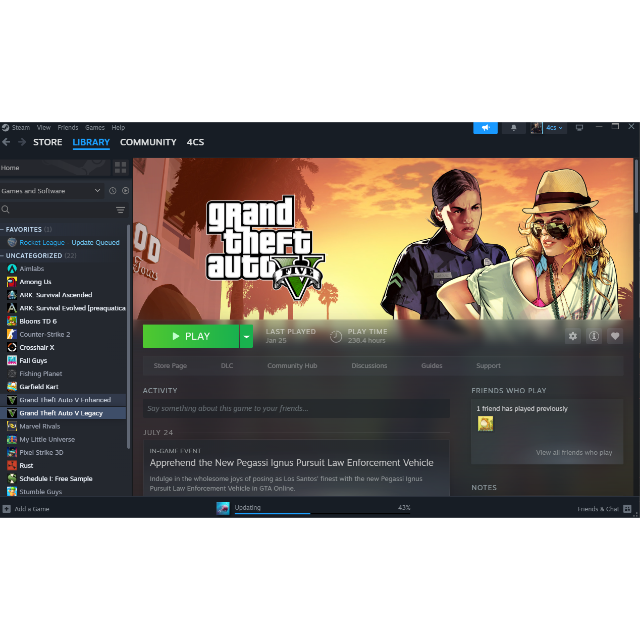Open Games and Software filter dropdown
The height and width of the screenshot is (640, 640).
click(x=51, y=191)
